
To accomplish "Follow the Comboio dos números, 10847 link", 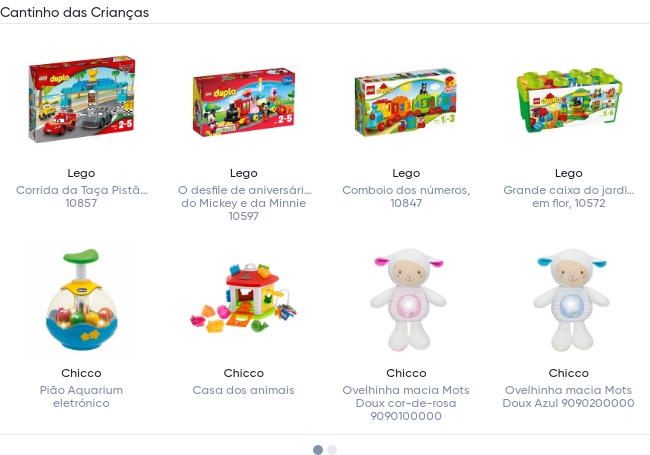I will point(406,196).
